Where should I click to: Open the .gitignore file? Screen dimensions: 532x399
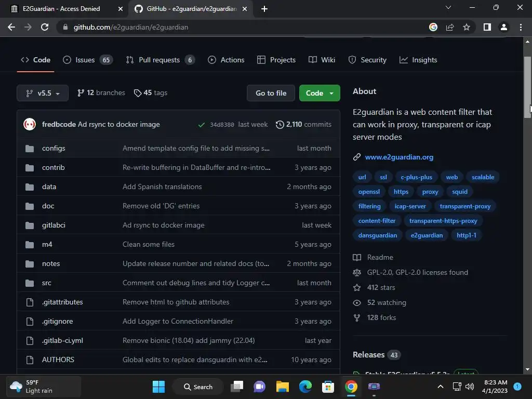(57, 321)
